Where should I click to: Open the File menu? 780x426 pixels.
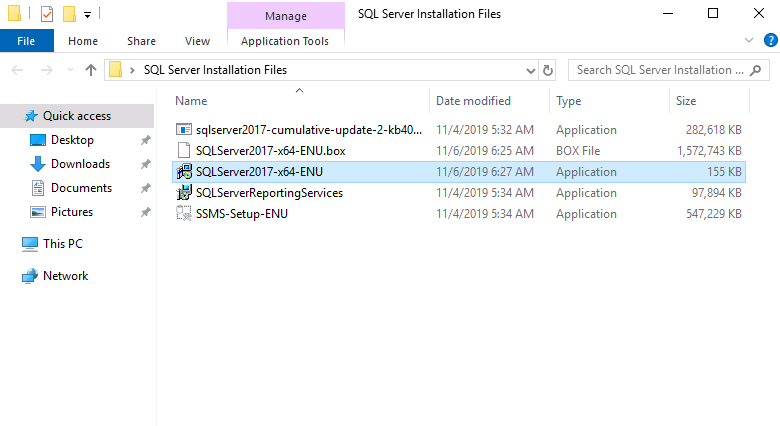pyautogui.click(x=26, y=41)
